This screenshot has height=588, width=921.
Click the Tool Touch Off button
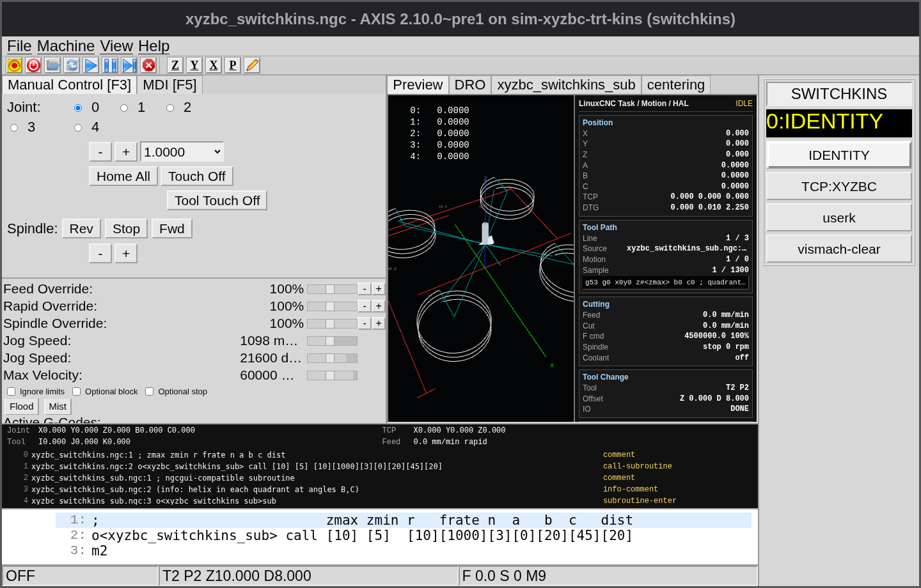[x=217, y=201]
